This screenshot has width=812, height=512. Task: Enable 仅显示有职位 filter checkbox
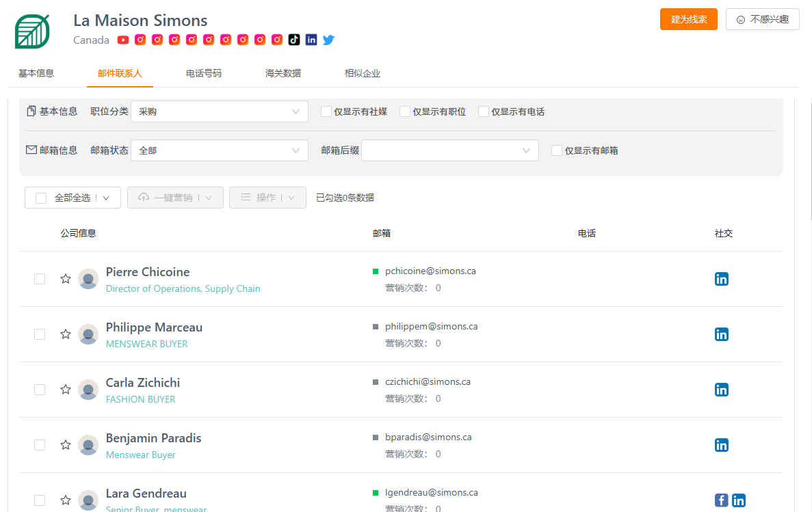[405, 112]
